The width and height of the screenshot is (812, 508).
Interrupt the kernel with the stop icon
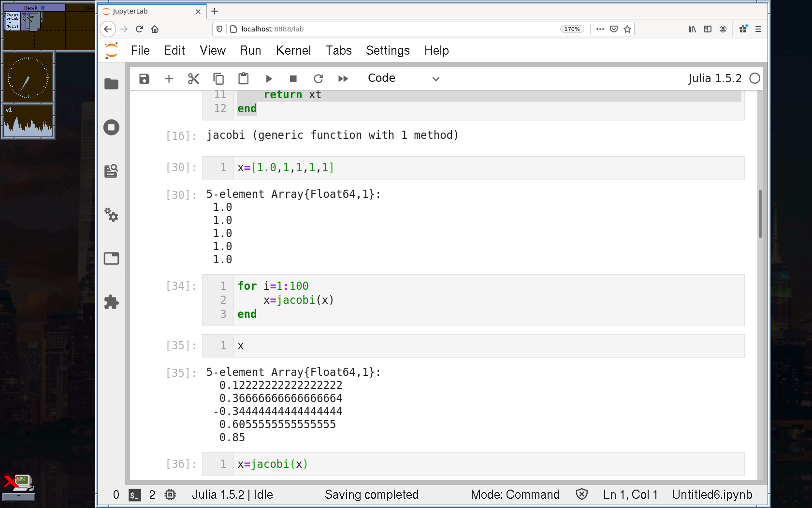click(x=293, y=79)
